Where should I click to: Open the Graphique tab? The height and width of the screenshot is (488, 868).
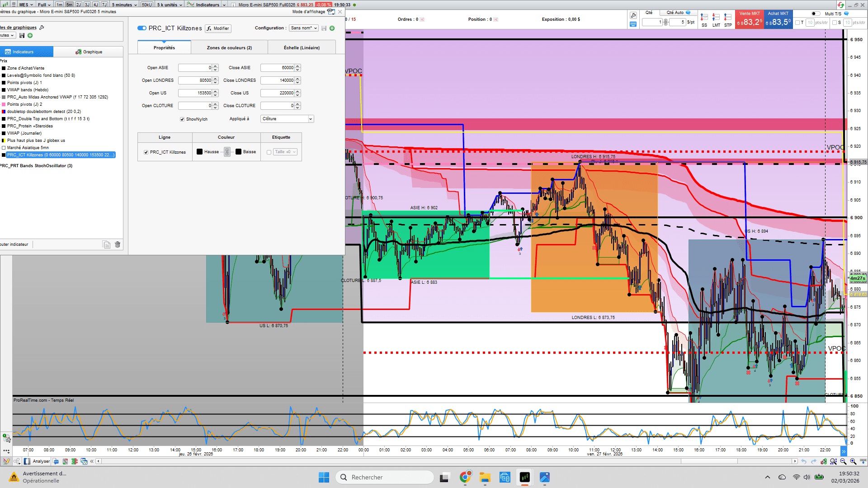pyautogui.click(x=89, y=52)
